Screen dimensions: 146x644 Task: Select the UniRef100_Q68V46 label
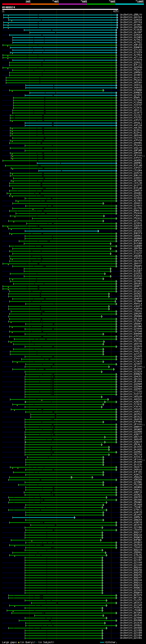pos(131,135)
